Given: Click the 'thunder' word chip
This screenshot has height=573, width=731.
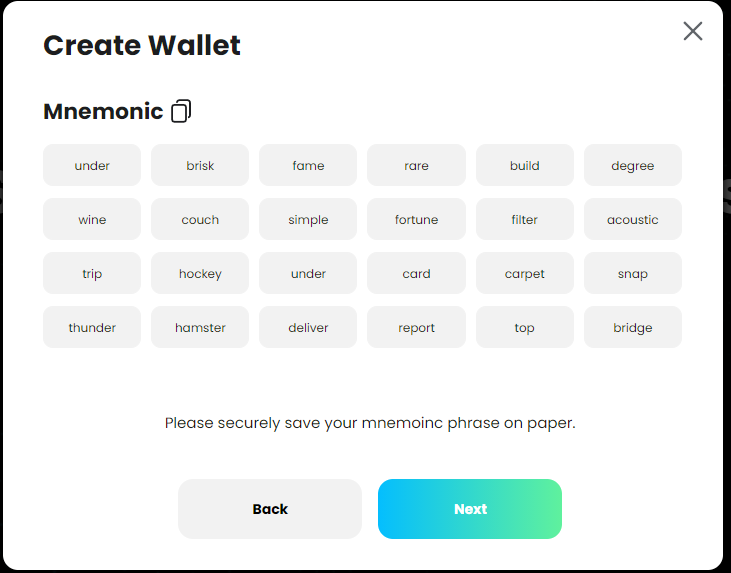Looking at the screenshot, I should pyautogui.click(x=92, y=327).
